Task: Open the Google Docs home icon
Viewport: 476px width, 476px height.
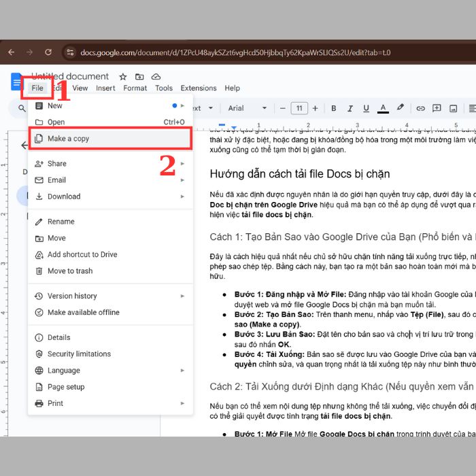Action: 16,82
